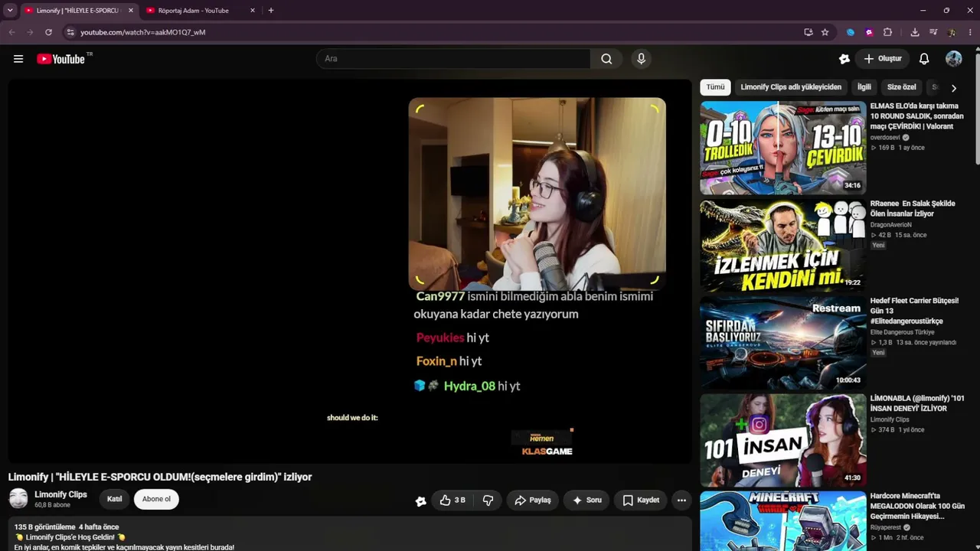Viewport: 980px width, 551px height.
Task: Save the video with Kaydet
Action: [641, 500]
